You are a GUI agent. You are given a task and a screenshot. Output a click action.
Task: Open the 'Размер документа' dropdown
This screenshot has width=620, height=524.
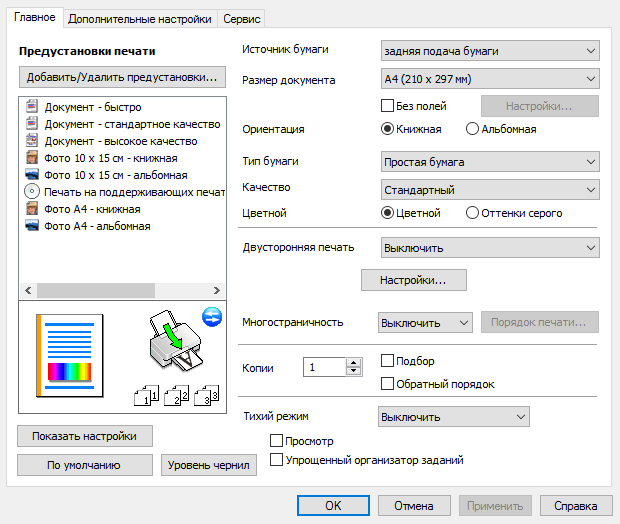pos(490,79)
